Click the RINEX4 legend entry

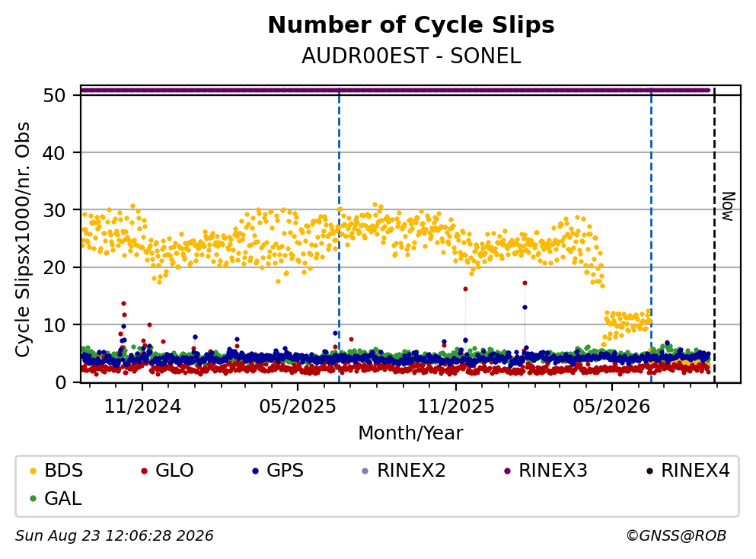[x=688, y=470]
